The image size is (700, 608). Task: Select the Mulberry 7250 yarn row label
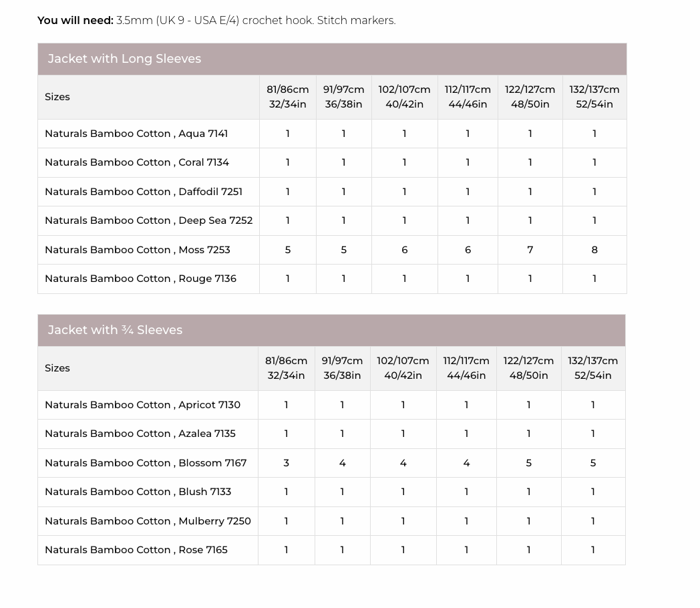[148, 521]
